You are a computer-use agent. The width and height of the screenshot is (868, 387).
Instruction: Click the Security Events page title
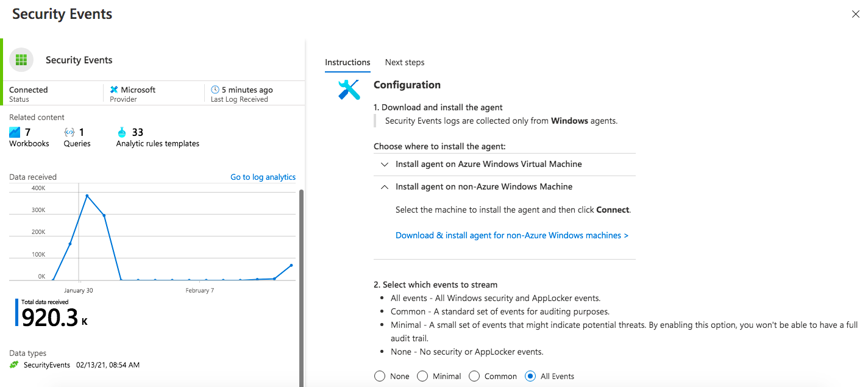(62, 14)
